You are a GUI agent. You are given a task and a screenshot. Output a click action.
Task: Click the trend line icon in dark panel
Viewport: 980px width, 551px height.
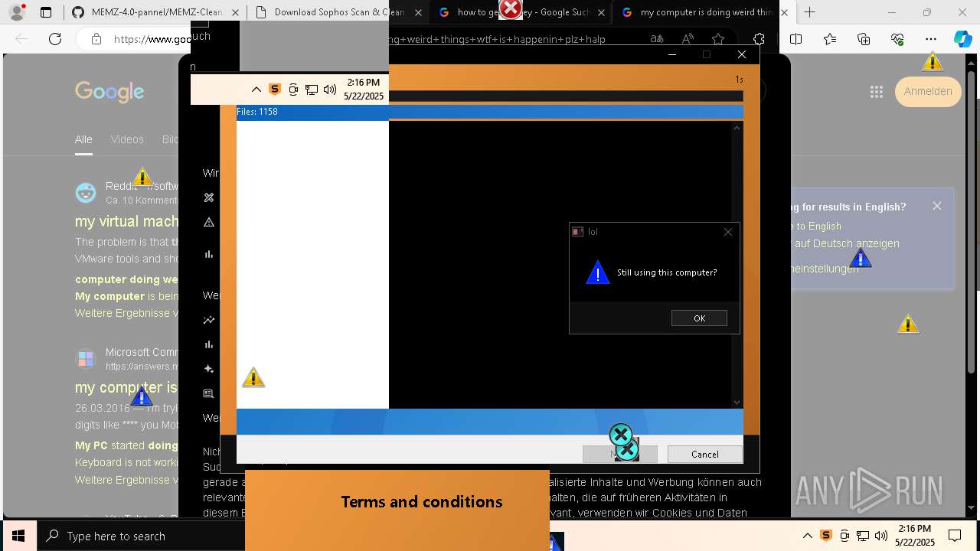208,320
